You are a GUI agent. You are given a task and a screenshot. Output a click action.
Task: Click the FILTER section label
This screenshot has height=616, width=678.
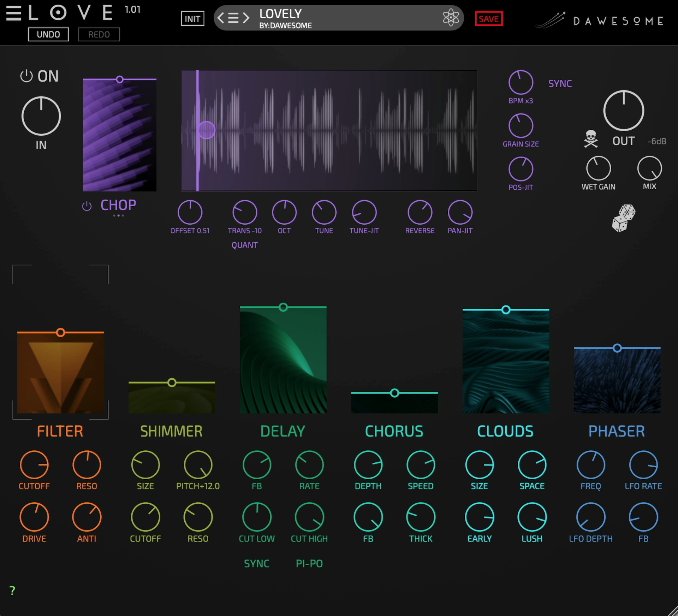(60, 431)
